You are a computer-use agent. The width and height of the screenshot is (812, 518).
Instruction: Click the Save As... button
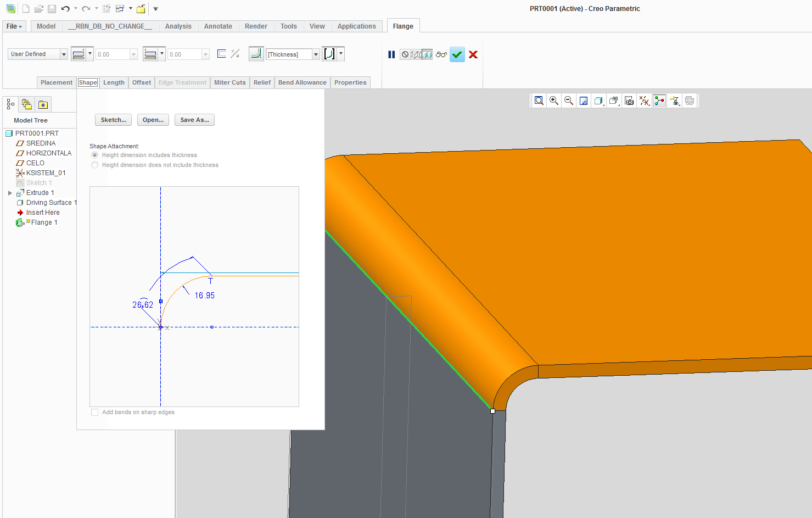(x=195, y=120)
